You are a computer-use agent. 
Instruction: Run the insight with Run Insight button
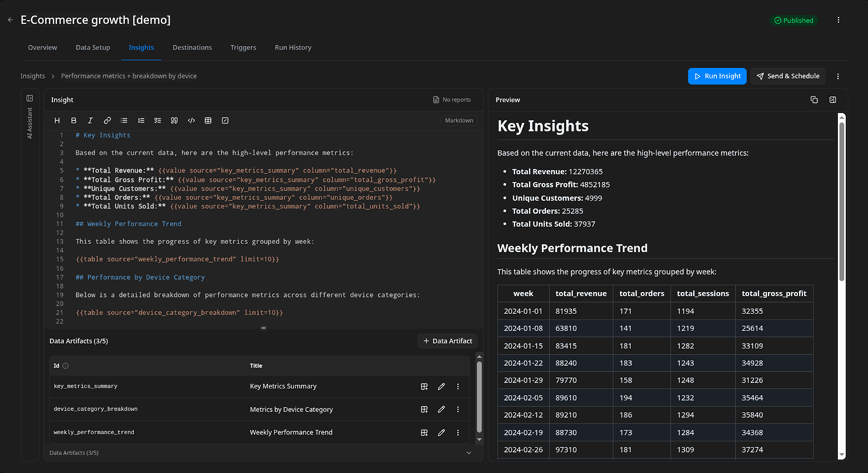tap(717, 76)
